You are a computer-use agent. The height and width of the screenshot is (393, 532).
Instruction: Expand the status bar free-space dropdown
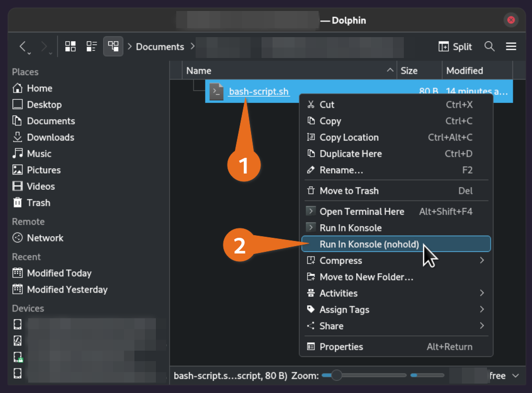(516, 376)
